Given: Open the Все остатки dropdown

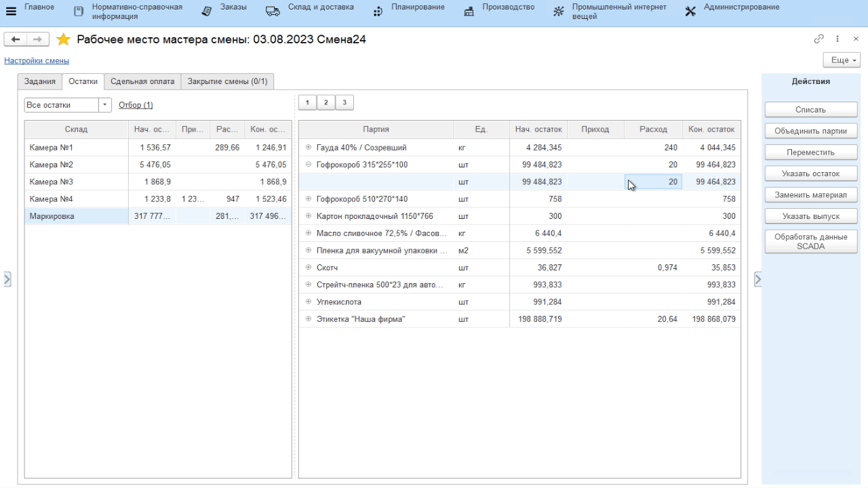Looking at the screenshot, I should pos(105,105).
